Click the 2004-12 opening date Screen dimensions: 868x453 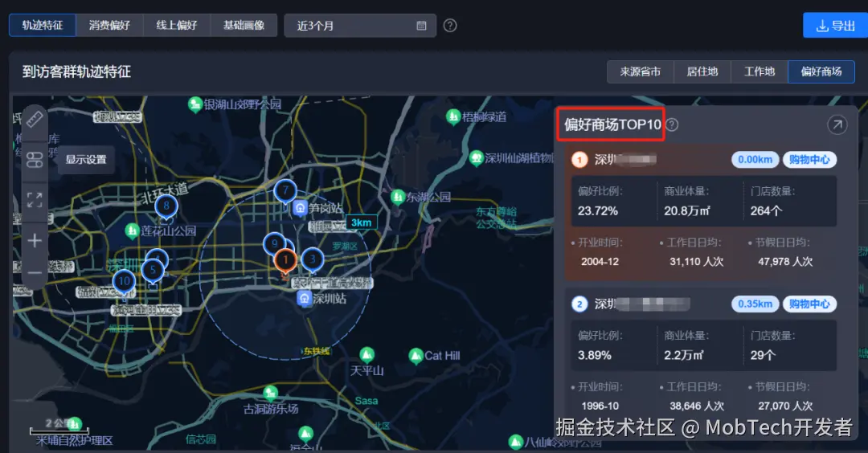click(x=600, y=262)
